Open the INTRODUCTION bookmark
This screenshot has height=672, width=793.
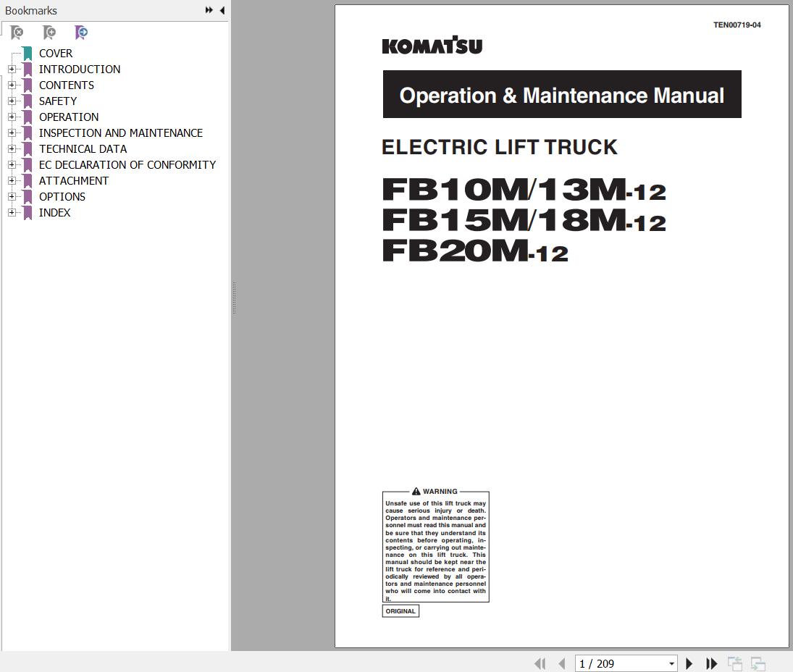click(x=80, y=70)
